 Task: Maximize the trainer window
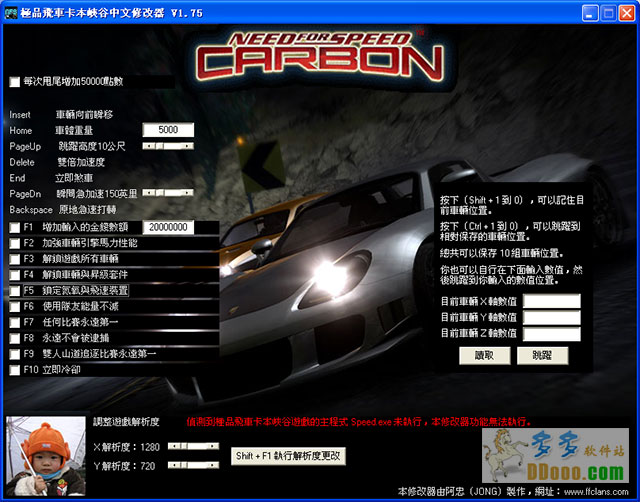pyautogui.click(x=608, y=13)
